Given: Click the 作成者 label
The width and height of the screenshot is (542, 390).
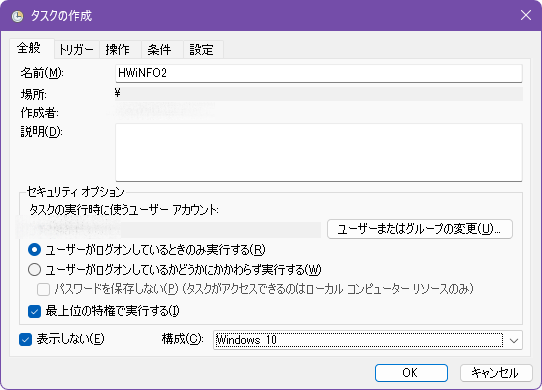Looking at the screenshot, I should click(x=39, y=113).
